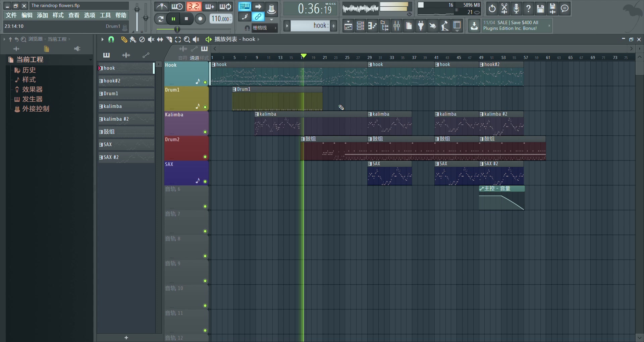
Task: Toggle loop recording button
Action: (225, 7)
